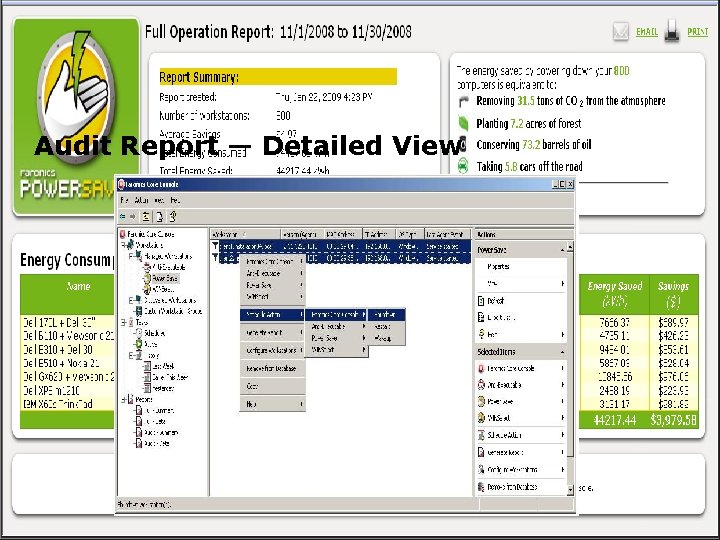Viewport: 720px width, 540px height.
Task: Open the Action menu in the console
Action: pos(141,200)
